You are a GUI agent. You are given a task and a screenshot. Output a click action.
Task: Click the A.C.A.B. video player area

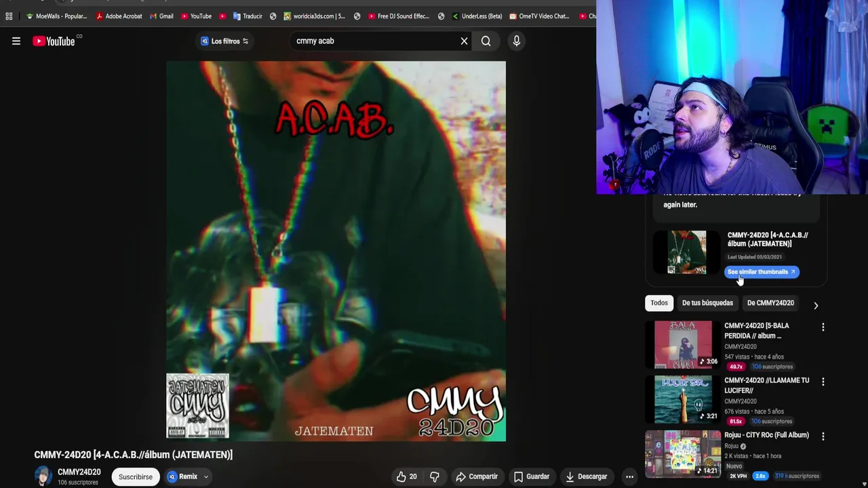point(336,251)
